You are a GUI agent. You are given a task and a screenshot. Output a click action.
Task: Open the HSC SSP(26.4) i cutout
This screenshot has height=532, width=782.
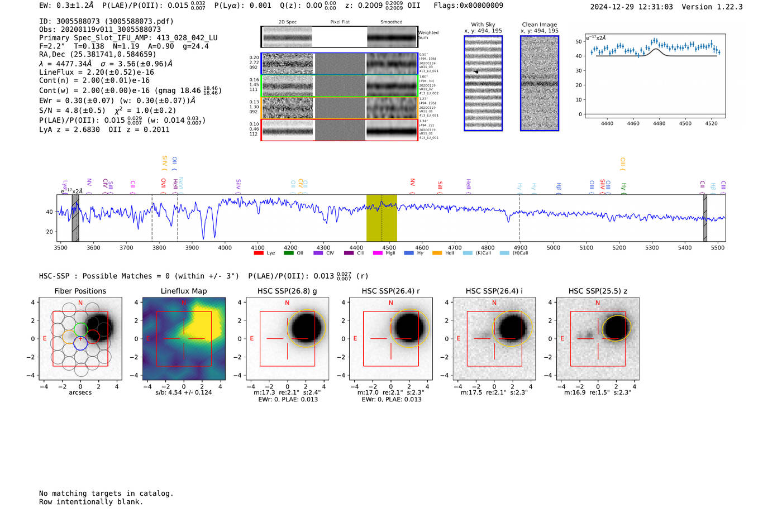click(x=494, y=339)
